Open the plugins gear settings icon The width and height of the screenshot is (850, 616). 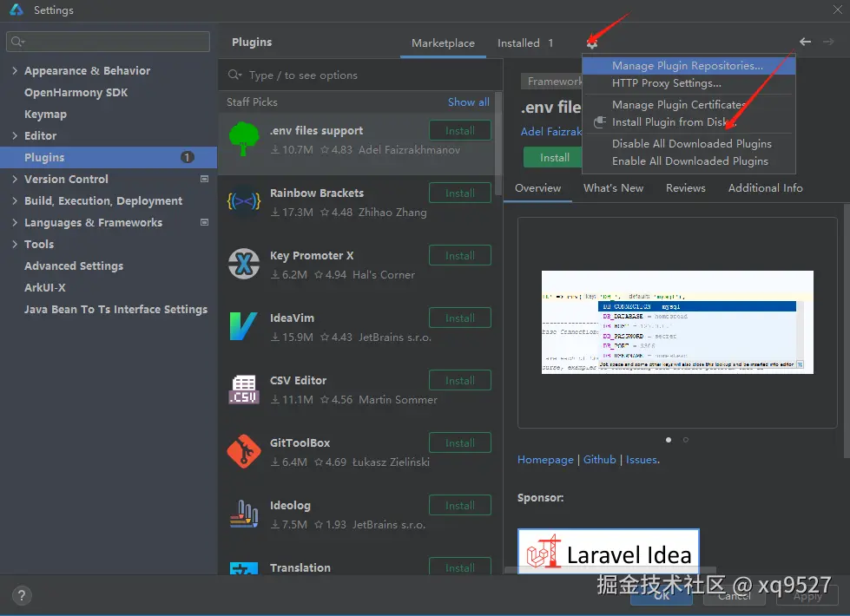pos(592,43)
